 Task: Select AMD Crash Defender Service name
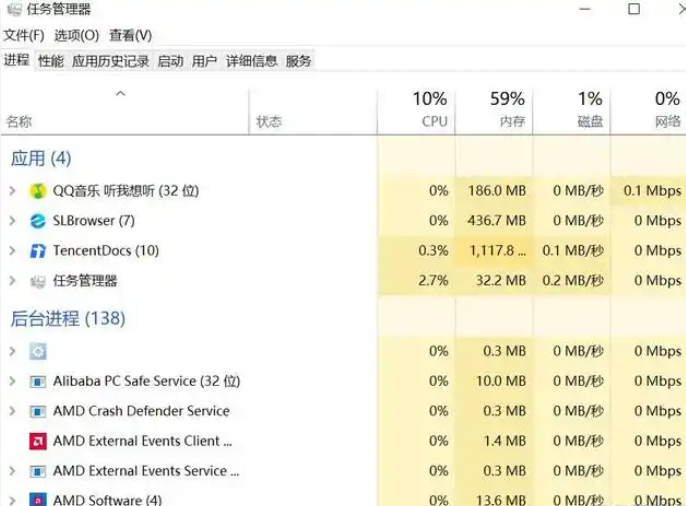tap(141, 411)
